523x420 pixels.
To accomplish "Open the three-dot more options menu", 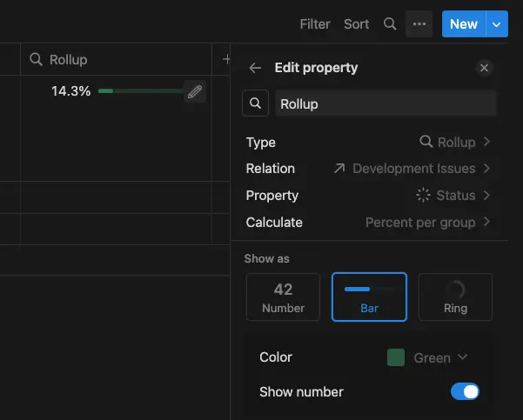I will (419, 24).
